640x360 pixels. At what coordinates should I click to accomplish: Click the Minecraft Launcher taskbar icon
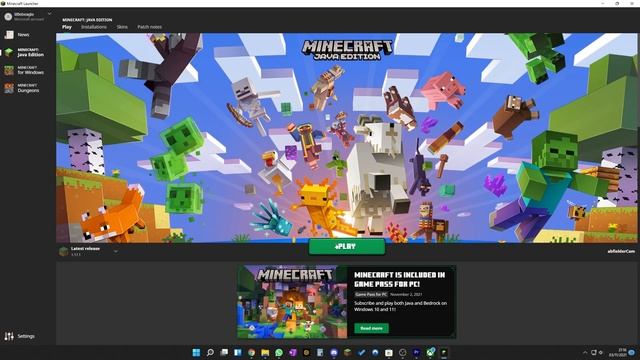pyautogui.click(x=444, y=352)
